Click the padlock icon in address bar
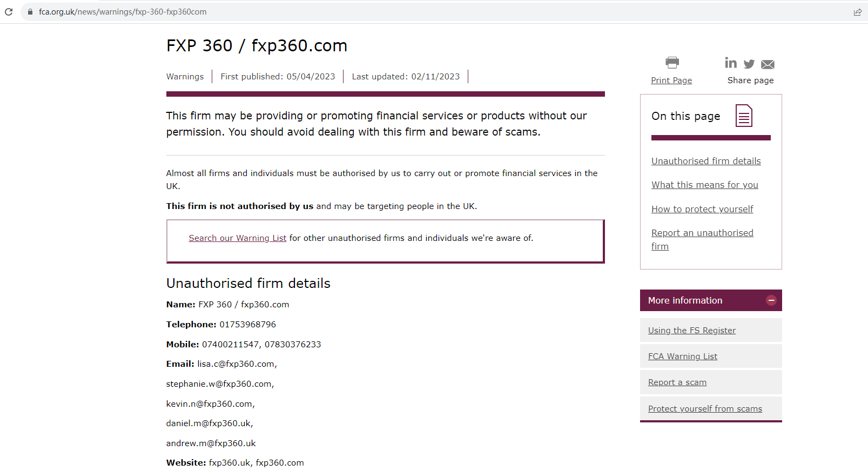 tap(30, 12)
